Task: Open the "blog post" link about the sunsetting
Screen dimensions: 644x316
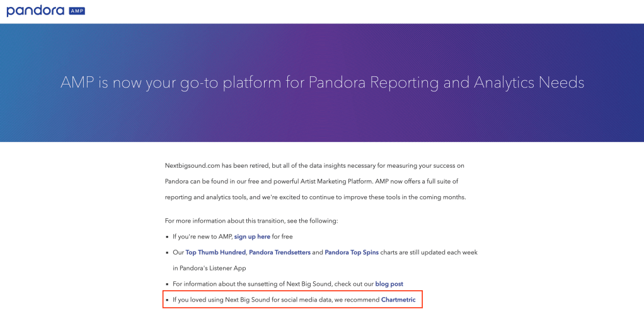Action: [x=389, y=284]
